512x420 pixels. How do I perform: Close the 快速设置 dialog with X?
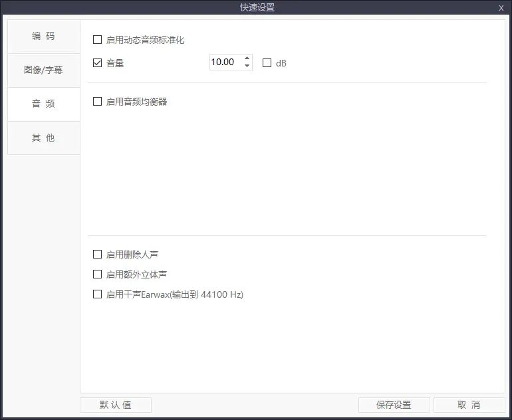tap(501, 8)
